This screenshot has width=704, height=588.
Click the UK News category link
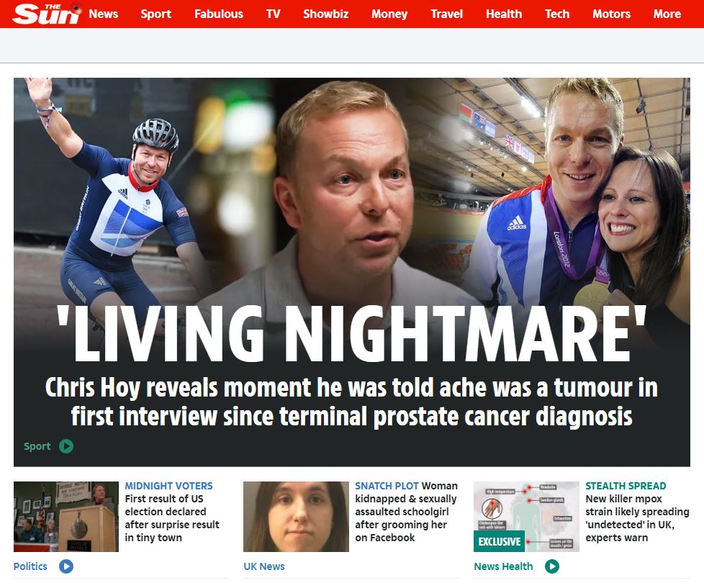coord(264,566)
